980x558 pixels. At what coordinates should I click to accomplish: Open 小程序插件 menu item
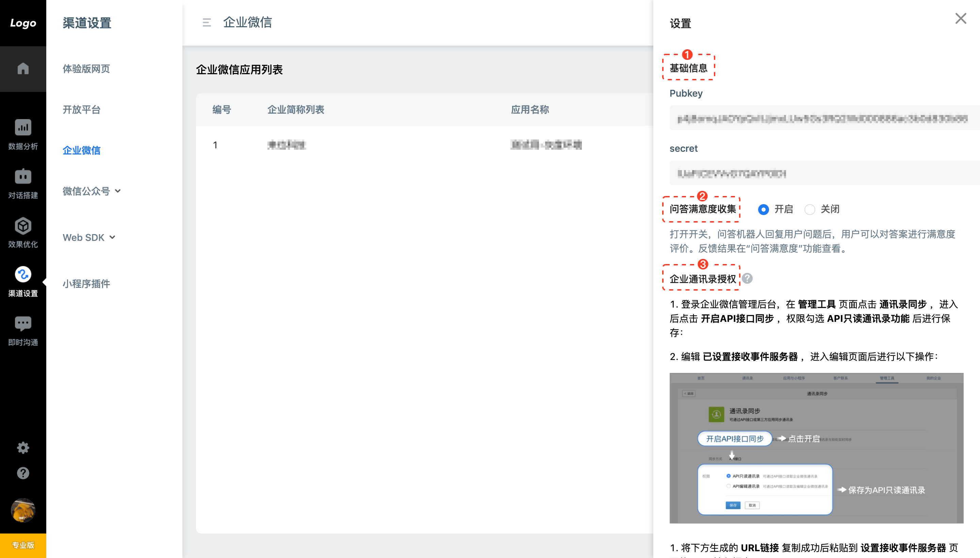pos(86,284)
